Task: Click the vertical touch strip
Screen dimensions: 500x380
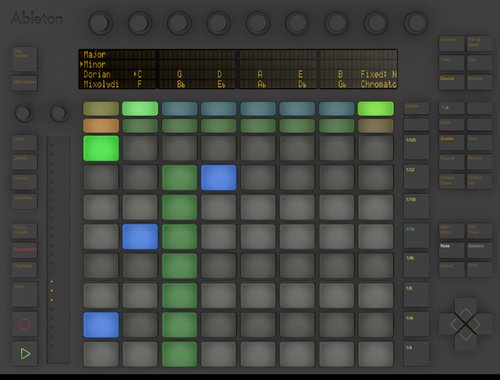Action: pos(58,249)
